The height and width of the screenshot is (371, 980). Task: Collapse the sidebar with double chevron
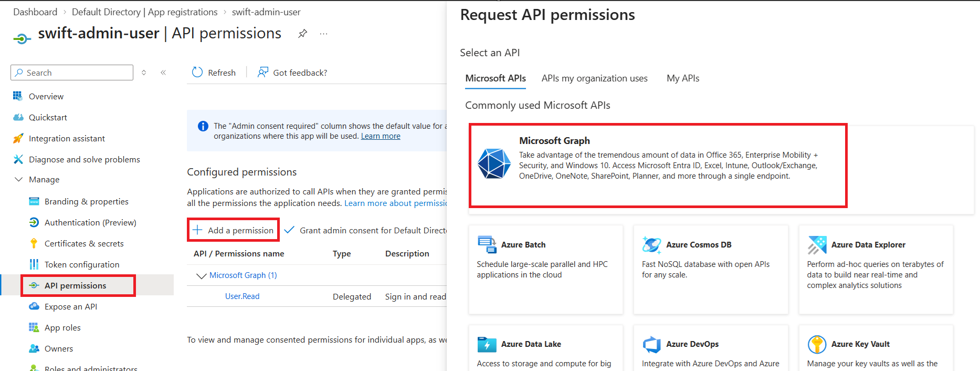[x=163, y=73]
